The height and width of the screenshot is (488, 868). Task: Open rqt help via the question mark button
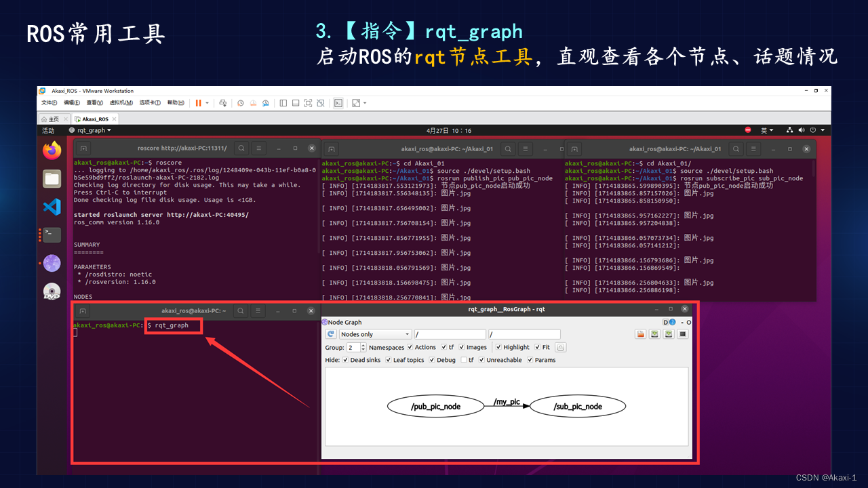(x=671, y=321)
